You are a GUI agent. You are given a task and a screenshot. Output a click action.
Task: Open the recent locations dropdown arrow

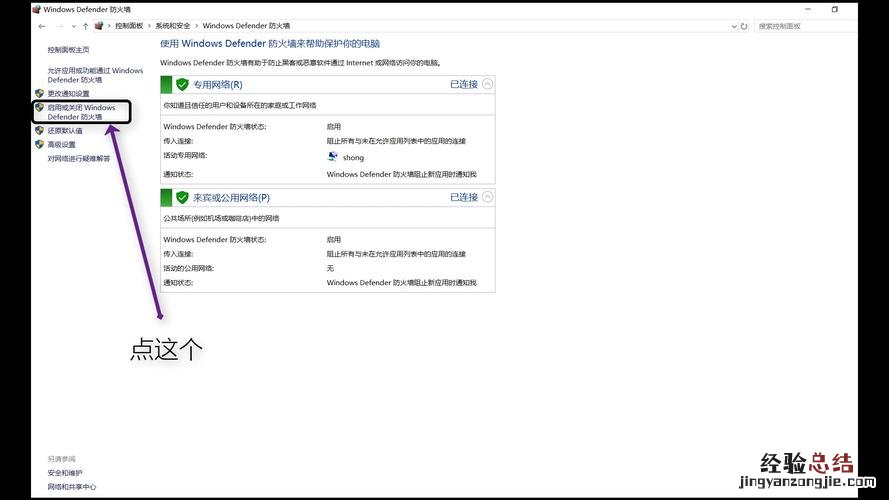click(x=72, y=25)
